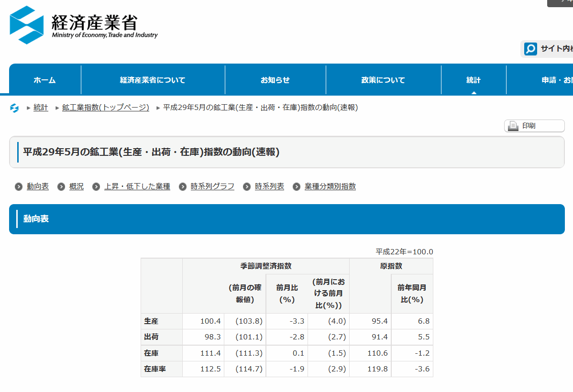The width and height of the screenshot is (573, 392).
Task: Open the 業種分類別指数 anchor link
Action: pos(330,186)
